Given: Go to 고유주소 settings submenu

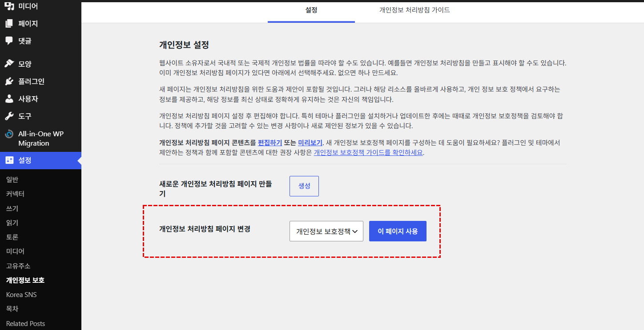Looking at the screenshot, I should point(18,266).
